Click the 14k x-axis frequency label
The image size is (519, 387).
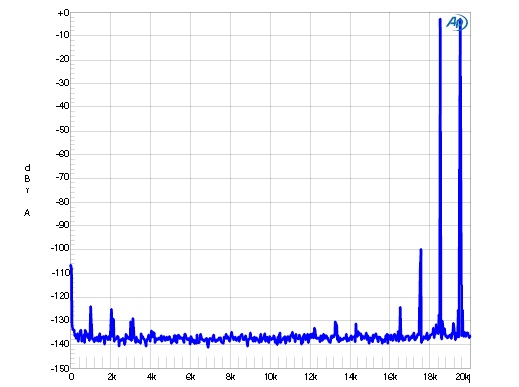350,377
